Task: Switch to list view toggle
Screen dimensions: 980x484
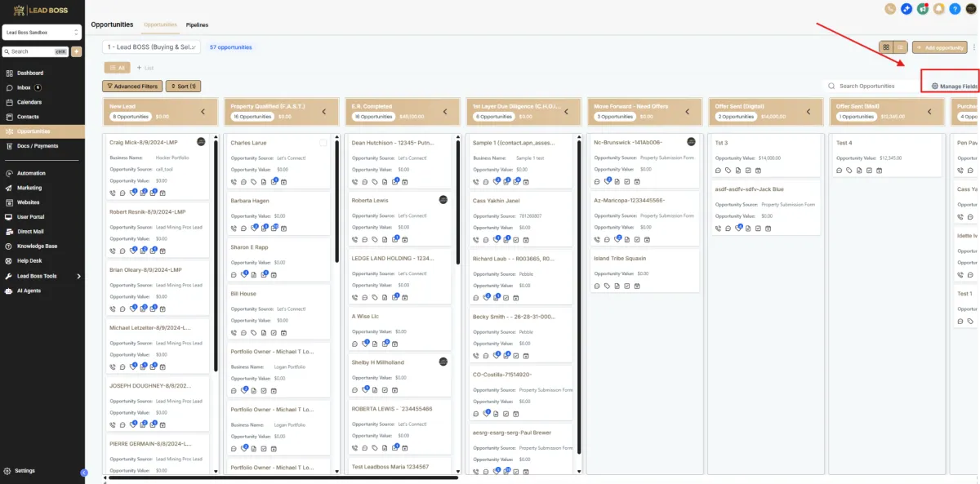Action: 901,47
